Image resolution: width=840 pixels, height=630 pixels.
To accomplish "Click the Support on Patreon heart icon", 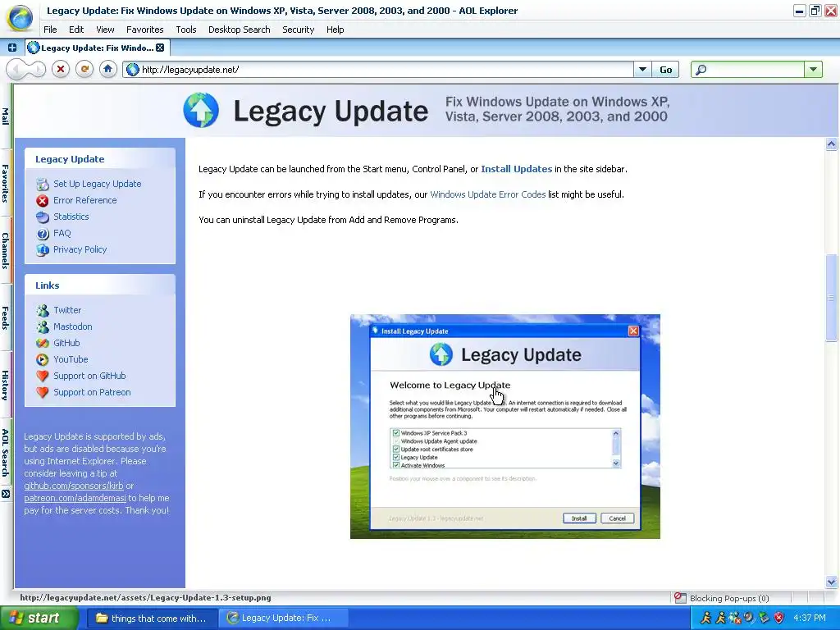I will [x=43, y=392].
